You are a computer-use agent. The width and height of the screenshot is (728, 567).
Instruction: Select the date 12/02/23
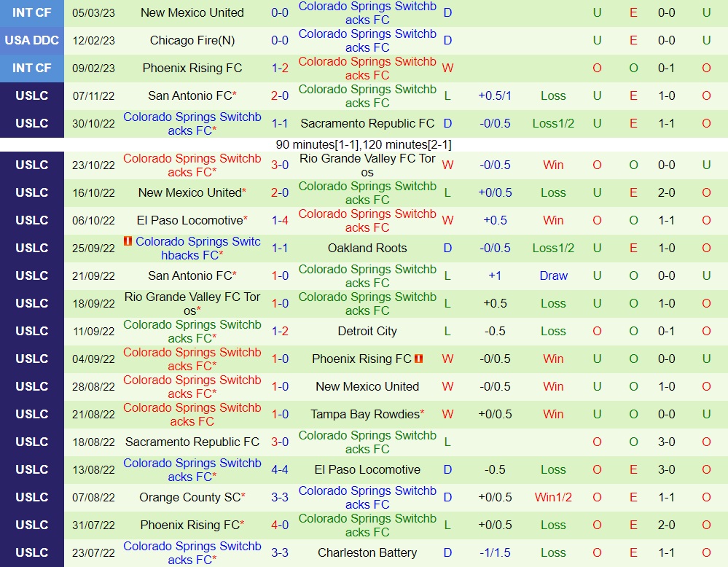(x=93, y=40)
